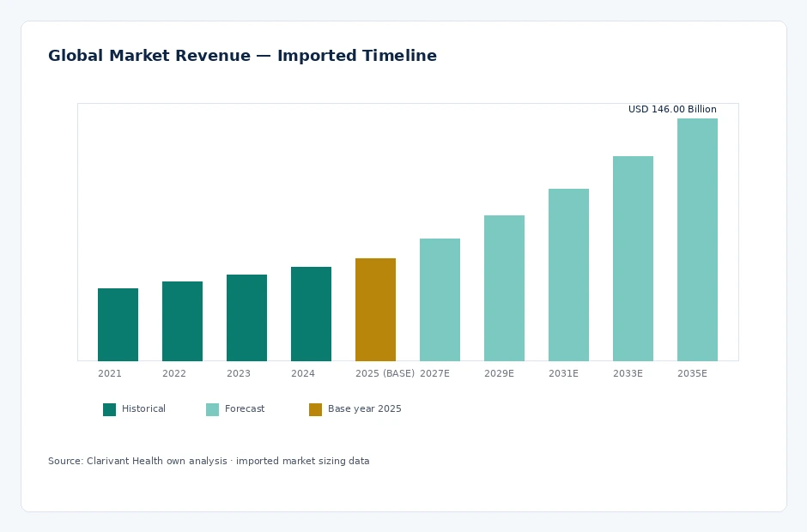Select the 2031E forecast bar

coord(568,275)
